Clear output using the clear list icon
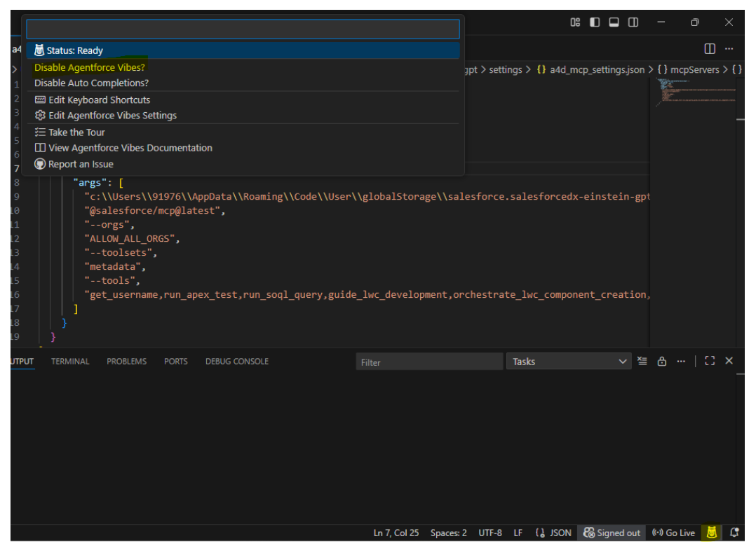 point(642,361)
